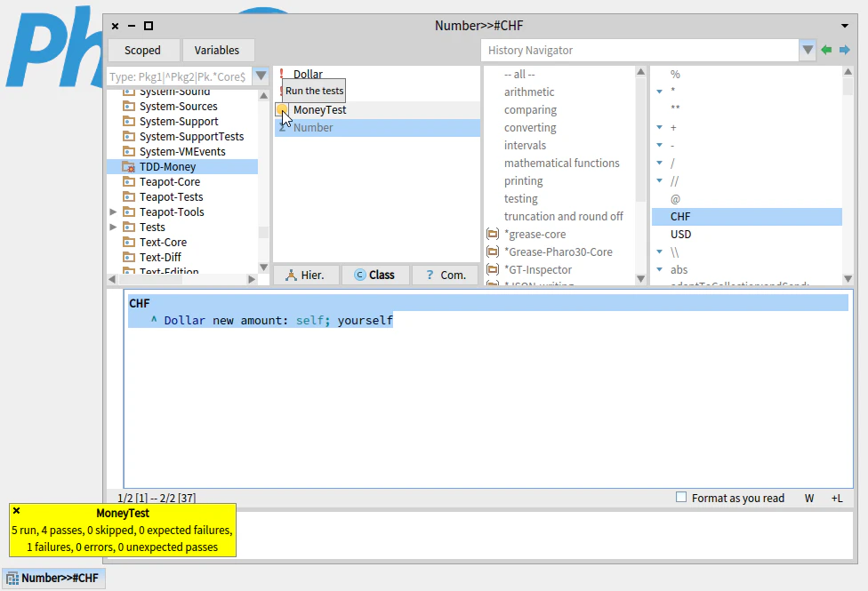Click the method list scrollbar down arrow

[848, 279]
